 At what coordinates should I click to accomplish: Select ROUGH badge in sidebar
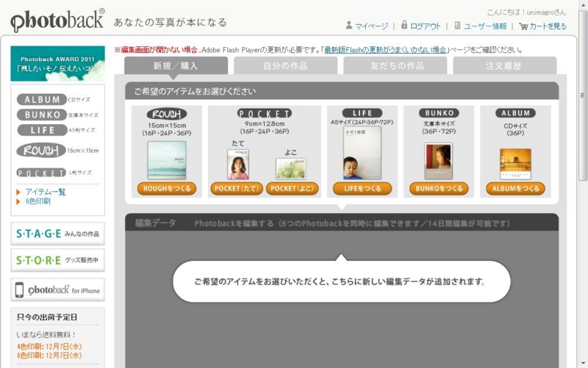click(41, 151)
